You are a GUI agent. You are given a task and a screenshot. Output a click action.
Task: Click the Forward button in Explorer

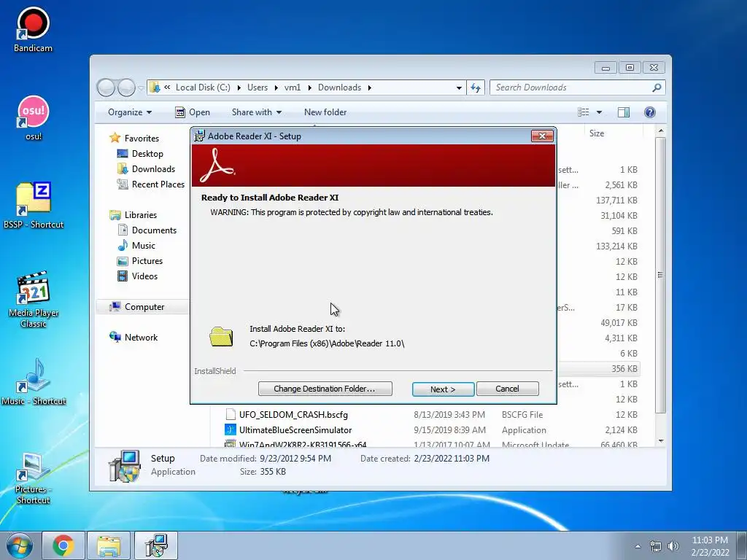tap(126, 87)
